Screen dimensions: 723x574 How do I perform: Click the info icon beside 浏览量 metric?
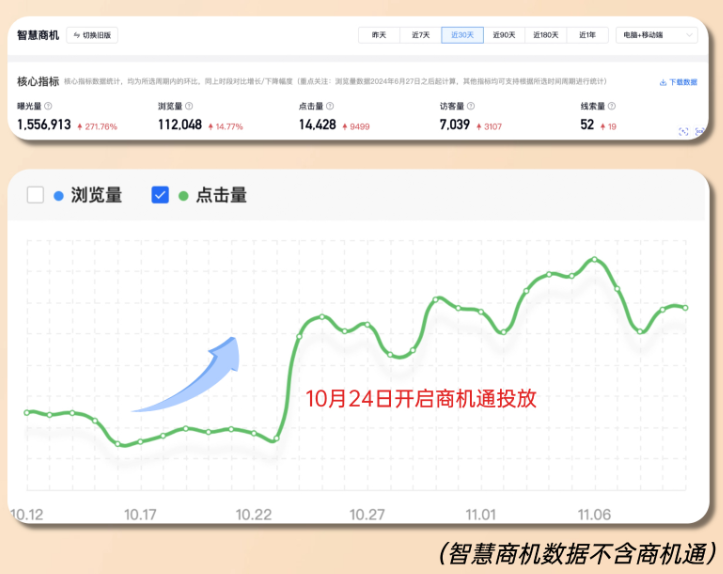[x=189, y=105]
